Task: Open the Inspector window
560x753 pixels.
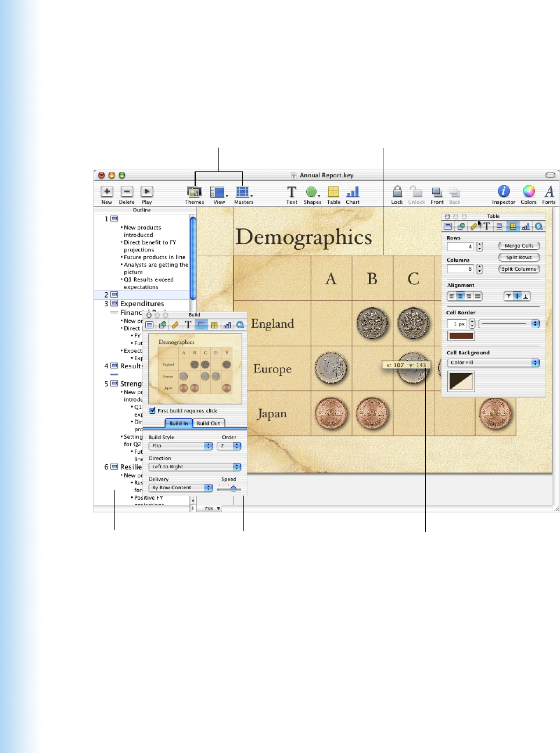Action: (x=504, y=192)
